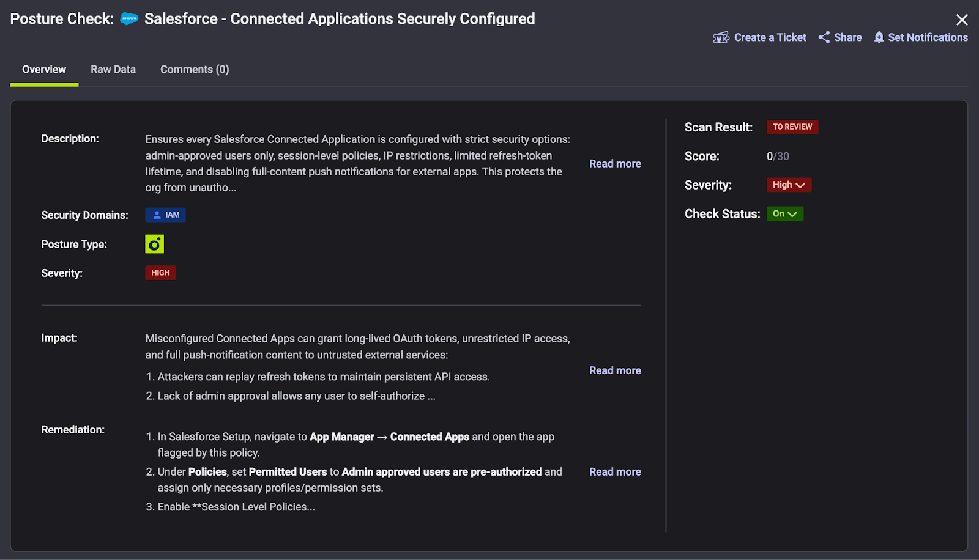Viewport: 979px width, 560px height.
Task: Click the Check Status label
Action: click(x=723, y=214)
